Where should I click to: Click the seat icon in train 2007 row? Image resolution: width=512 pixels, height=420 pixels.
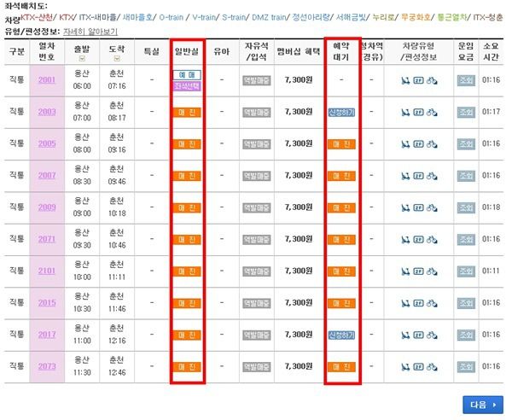coord(405,176)
